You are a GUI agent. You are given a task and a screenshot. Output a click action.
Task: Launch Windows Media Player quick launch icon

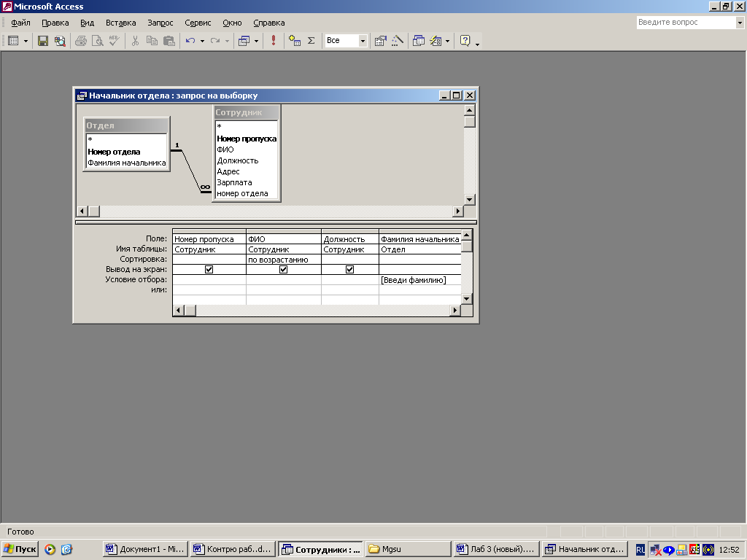point(50,549)
